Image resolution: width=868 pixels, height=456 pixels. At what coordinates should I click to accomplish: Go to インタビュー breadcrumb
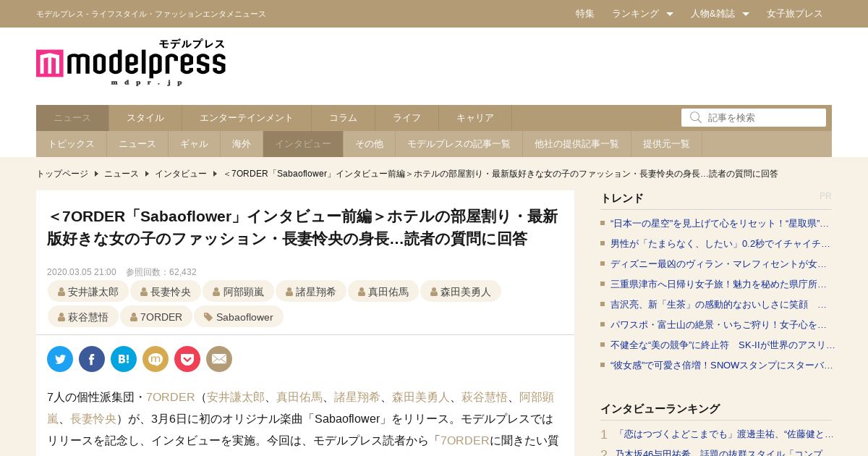pos(181,174)
